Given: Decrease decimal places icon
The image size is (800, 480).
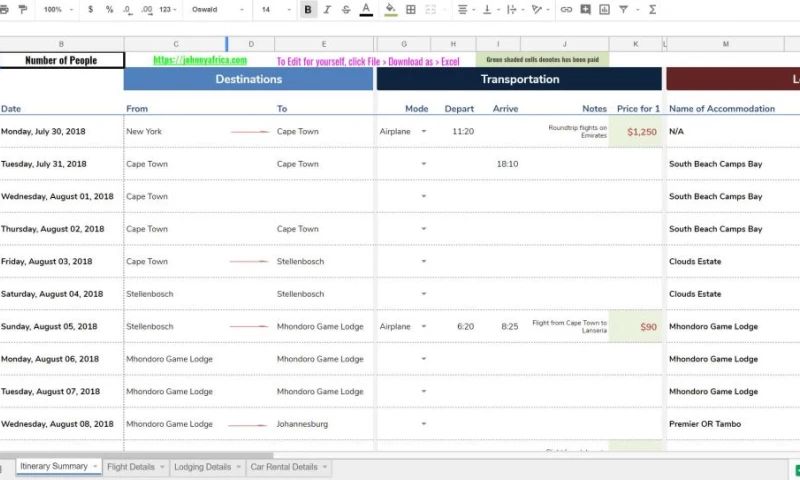Looking at the screenshot, I should (127, 10).
